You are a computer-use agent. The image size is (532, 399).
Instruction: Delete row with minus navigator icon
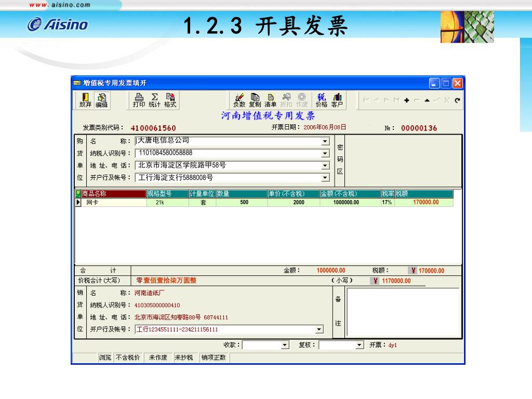(417, 100)
